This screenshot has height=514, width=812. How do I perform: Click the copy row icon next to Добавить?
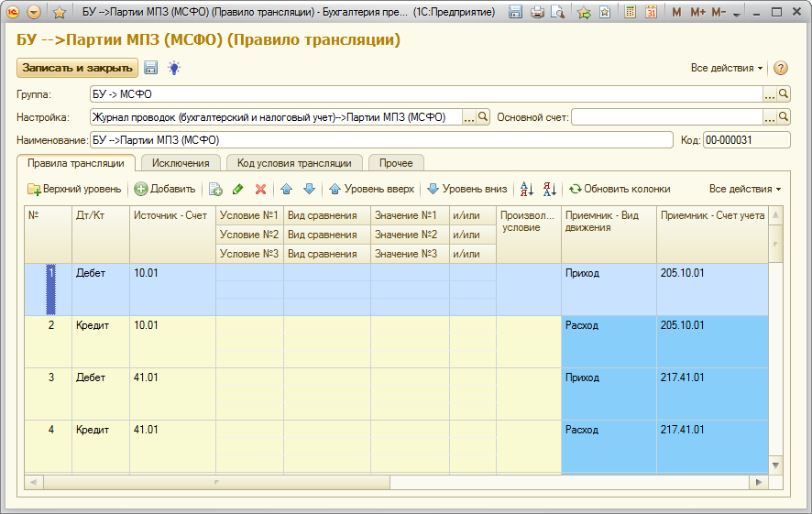click(x=215, y=189)
